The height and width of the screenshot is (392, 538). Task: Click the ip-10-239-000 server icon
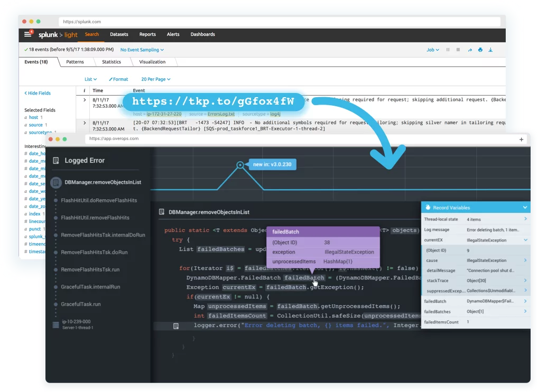point(55,324)
